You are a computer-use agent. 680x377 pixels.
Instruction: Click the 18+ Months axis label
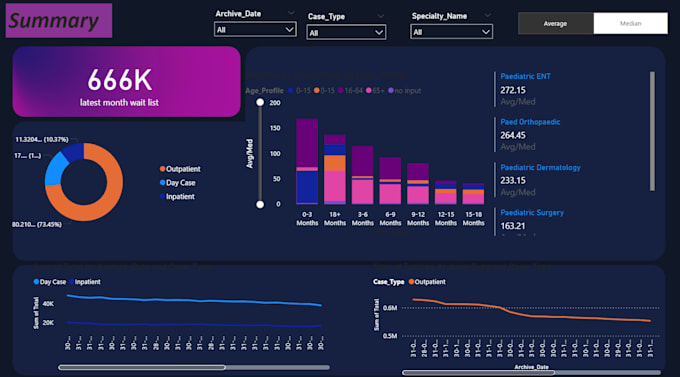pyautogui.click(x=335, y=219)
